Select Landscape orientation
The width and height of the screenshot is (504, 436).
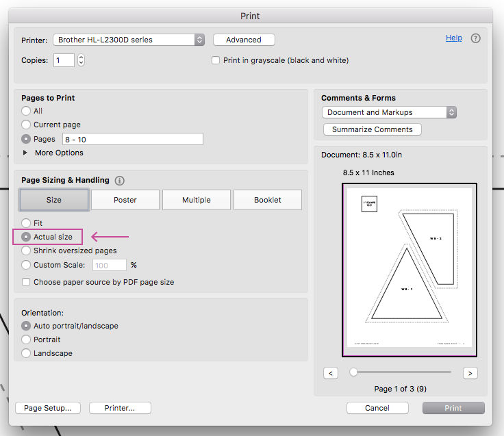(26, 353)
